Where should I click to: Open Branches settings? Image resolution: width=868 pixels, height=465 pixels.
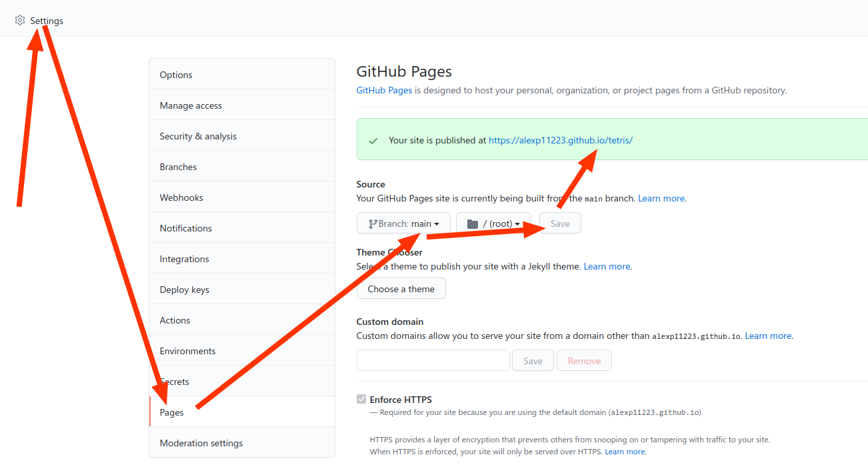(x=242, y=166)
